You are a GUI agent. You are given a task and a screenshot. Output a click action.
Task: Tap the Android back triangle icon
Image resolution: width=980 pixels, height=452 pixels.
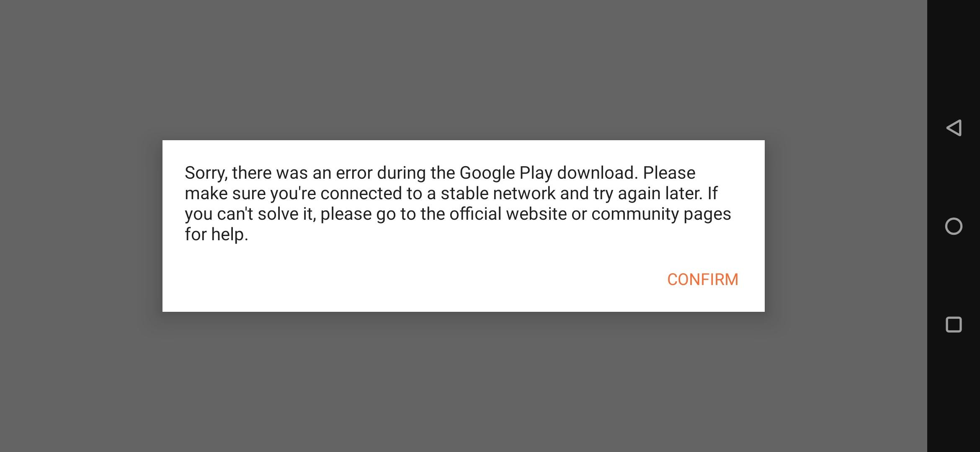pyautogui.click(x=954, y=128)
